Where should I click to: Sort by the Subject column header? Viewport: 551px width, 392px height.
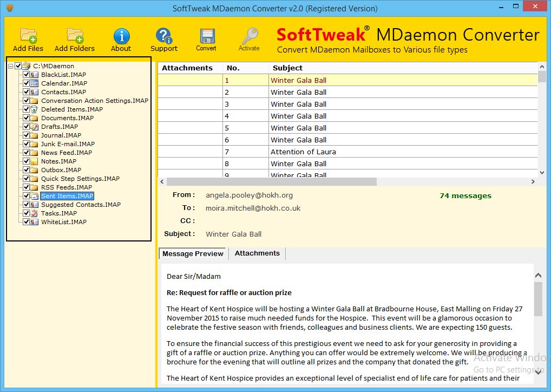tap(403, 68)
